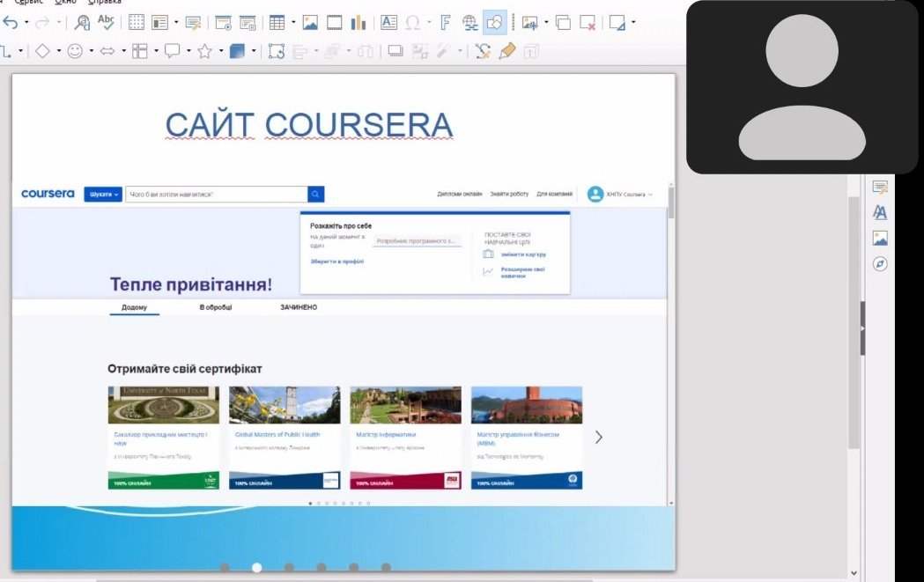924x582 pixels.
Task: Duplicate the current slide
Action: click(564, 23)
